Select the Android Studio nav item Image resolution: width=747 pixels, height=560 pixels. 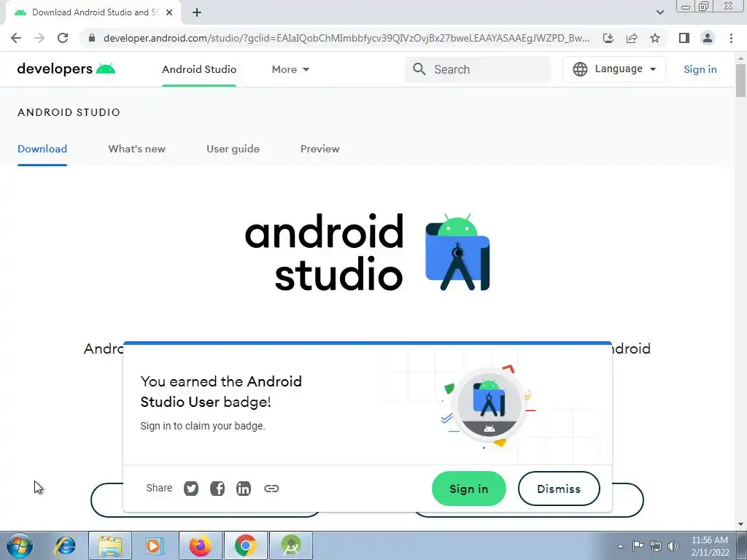pyautogui.click(x=199, y=69)
